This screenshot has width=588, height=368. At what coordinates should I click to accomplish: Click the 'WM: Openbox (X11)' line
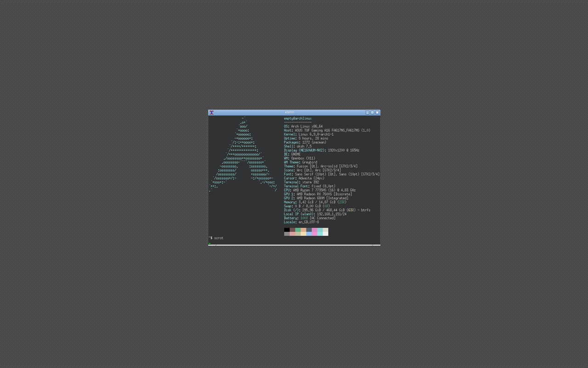coord(300,158)
